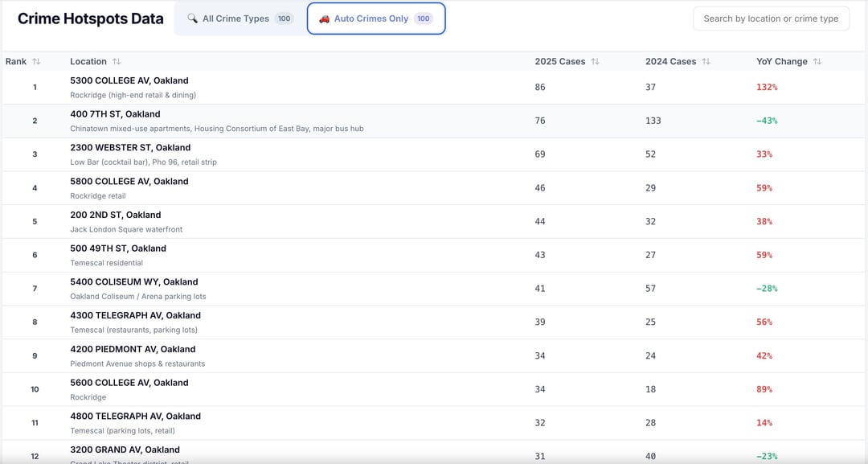Sort by 2025 Cases using sort icon
The width and height of the screenshot is (868, 464).
(595, 62)
